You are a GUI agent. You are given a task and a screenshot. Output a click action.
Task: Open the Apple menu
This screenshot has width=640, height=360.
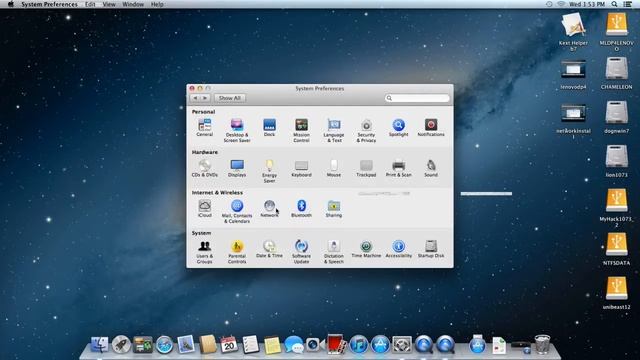11,4
